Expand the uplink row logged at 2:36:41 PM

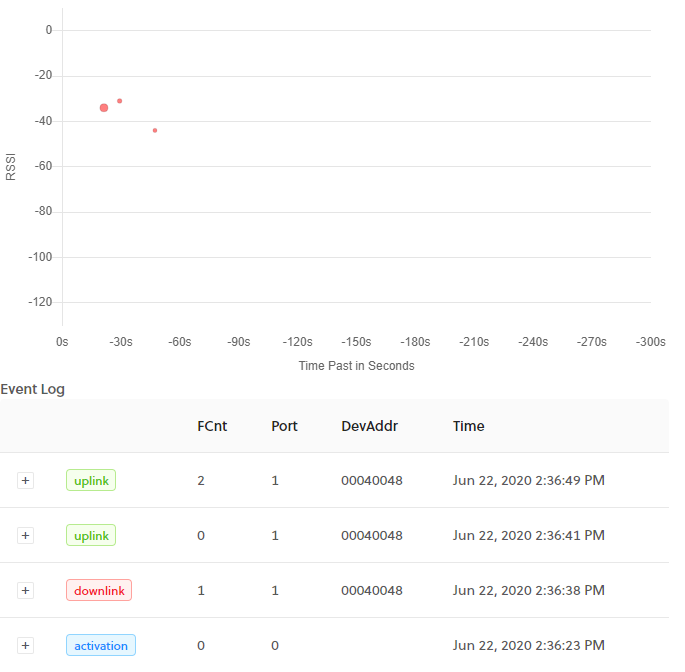tap(26, 536)
